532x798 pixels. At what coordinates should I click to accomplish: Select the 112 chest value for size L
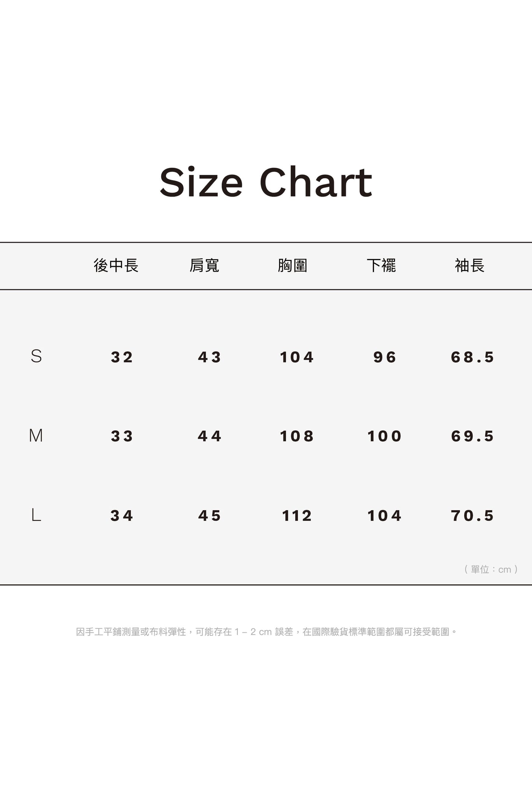point(297,516)
